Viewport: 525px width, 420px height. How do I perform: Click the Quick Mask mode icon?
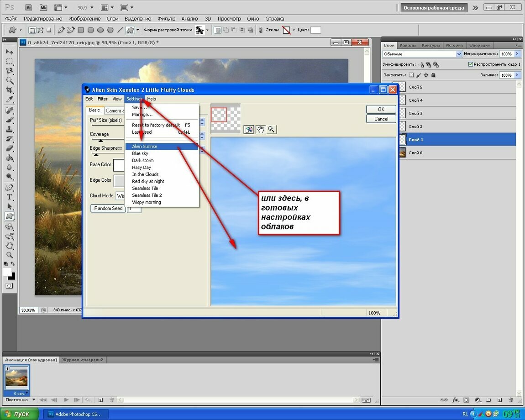pos(10,286)
